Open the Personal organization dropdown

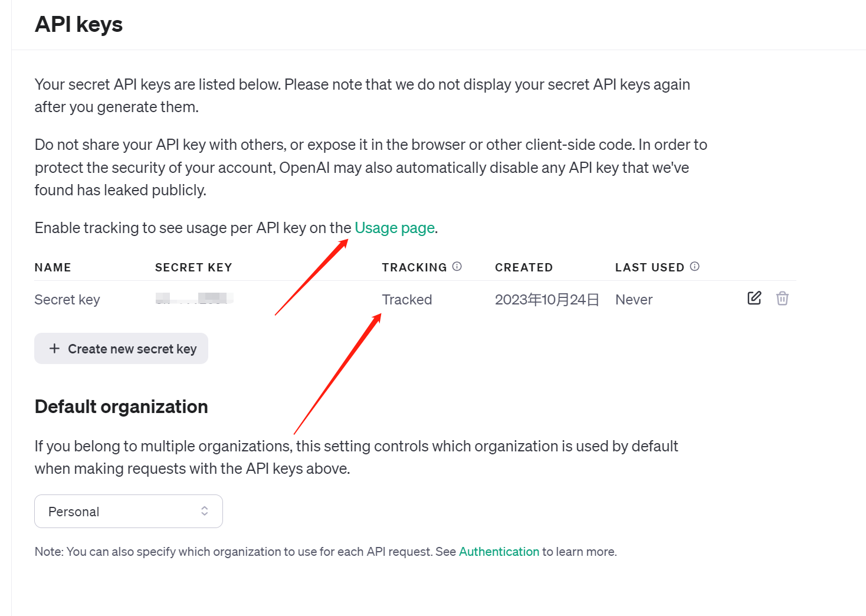click(x=128, y=512)
